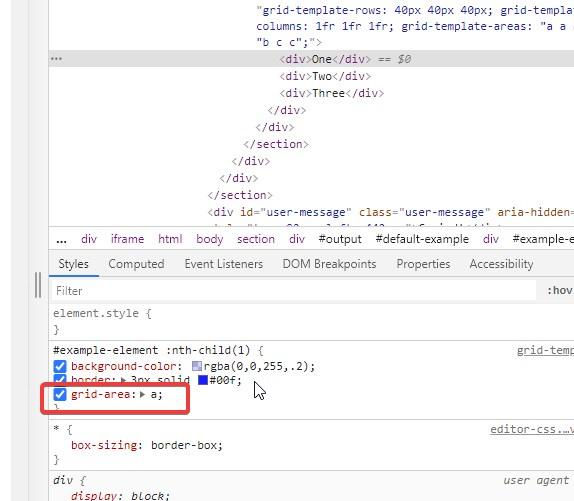Image resolution: width=574 pixels, height=501 pixels.
Task: Click the ellipsis beside the selected div One
Action: coord(56,59)
